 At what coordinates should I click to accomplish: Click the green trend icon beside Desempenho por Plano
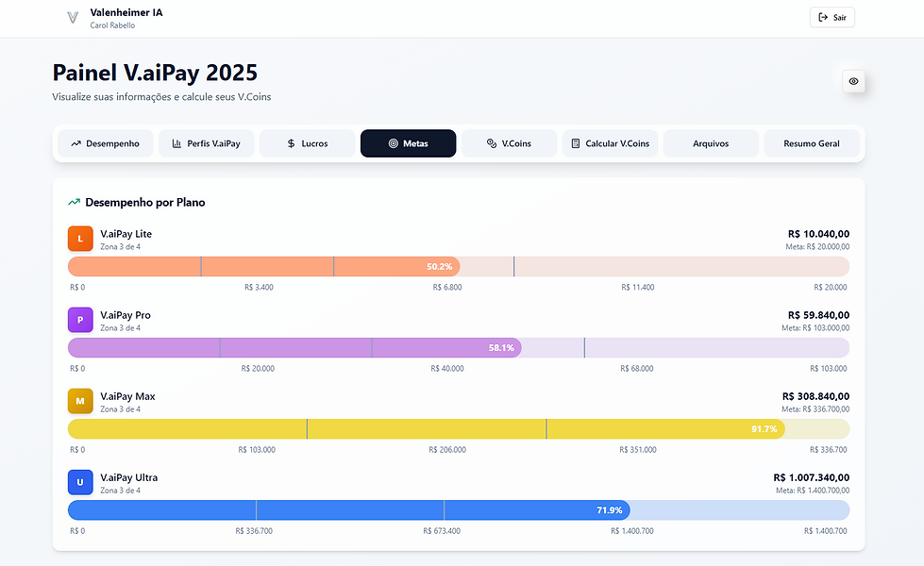pyautogui.click(x=74, y=202)
